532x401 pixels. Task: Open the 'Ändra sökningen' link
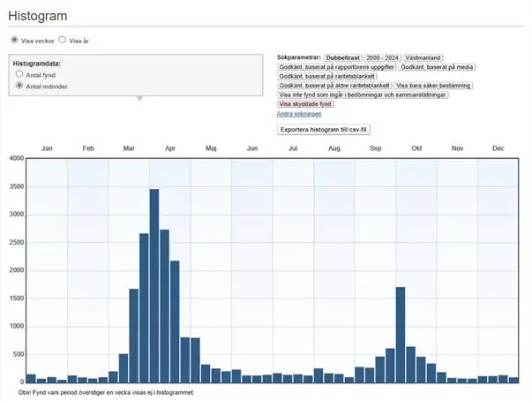(x=299, y=114)
